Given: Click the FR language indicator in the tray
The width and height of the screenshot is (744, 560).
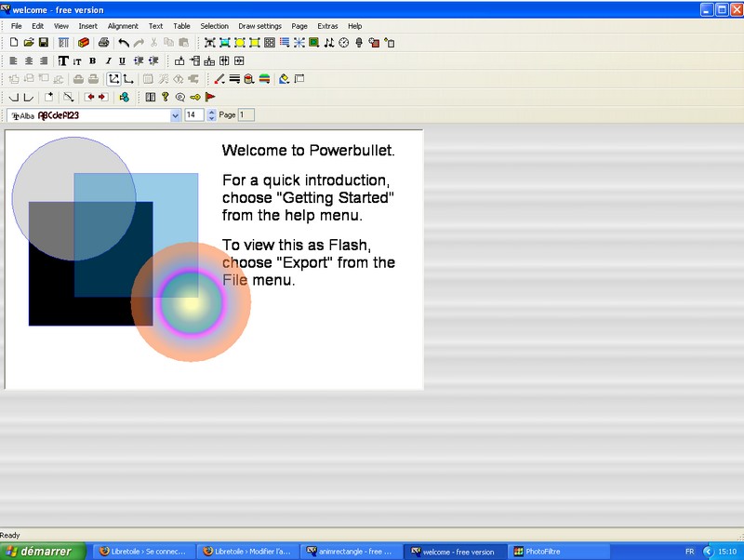Looking at the screenshot, I should click(689, 552).
